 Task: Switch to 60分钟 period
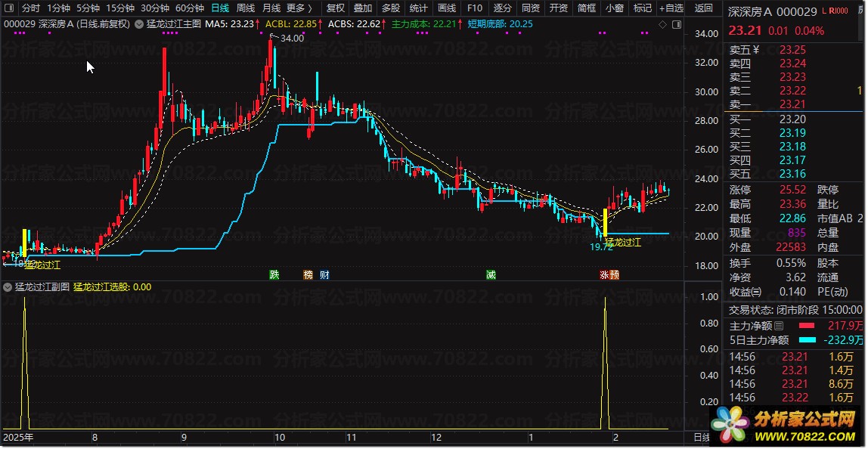click(x=189, y=8)
